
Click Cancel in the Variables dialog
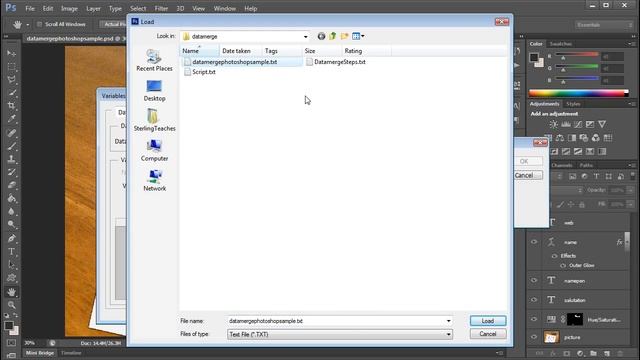tap(527, 176)
